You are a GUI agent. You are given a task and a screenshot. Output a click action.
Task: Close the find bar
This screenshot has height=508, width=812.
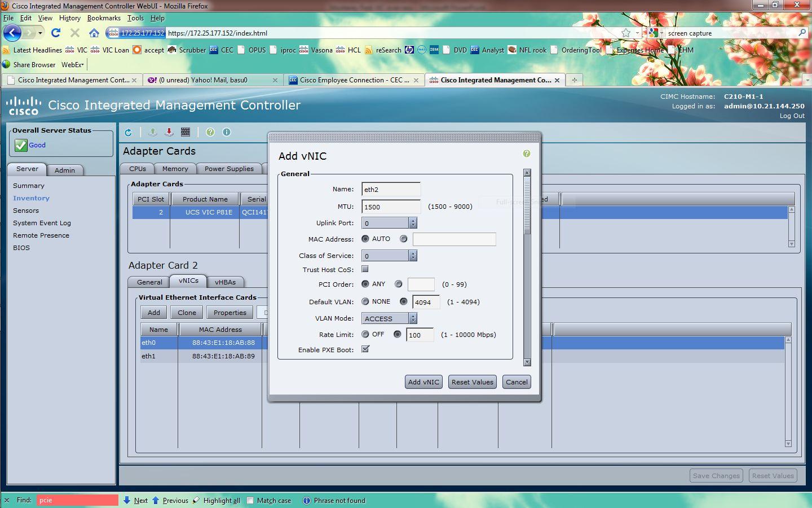click(x=7, y=500)
